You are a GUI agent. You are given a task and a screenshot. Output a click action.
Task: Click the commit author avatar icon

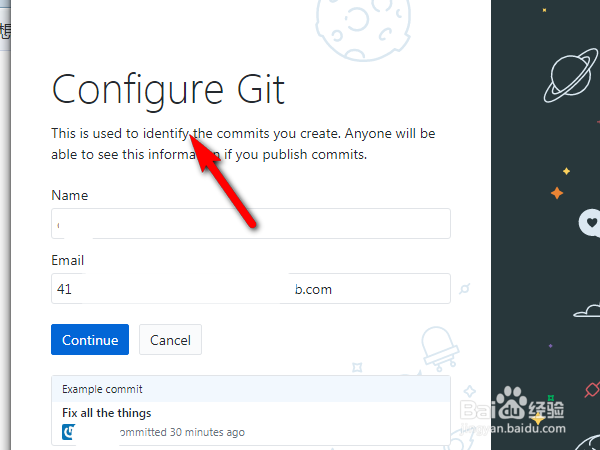point(70,432)
